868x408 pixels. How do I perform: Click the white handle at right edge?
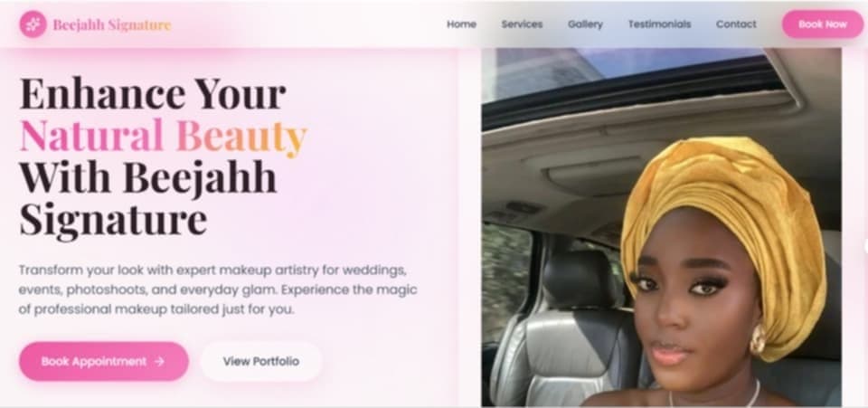pos(866,246)
